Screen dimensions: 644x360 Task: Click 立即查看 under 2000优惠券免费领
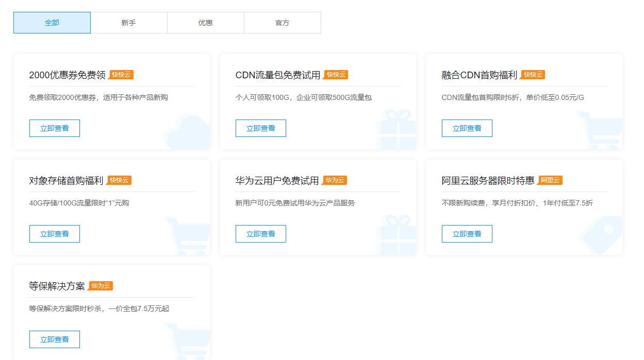(x=55, y=128)
